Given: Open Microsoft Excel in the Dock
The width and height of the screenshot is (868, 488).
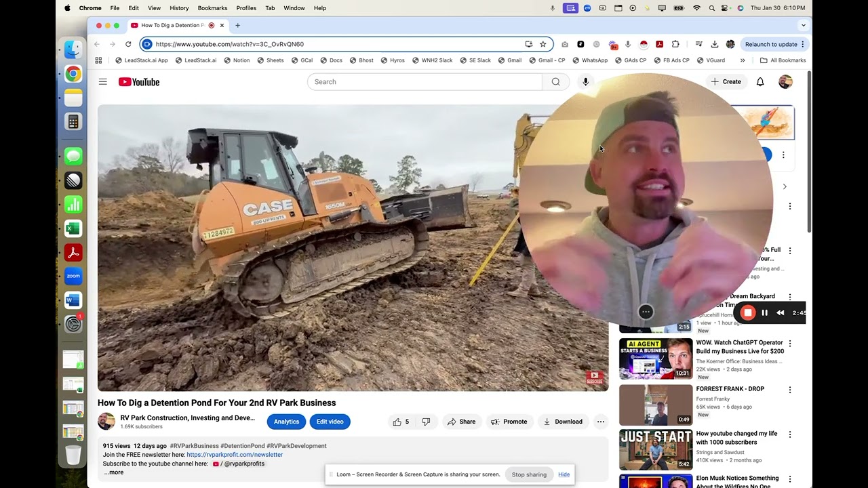Looking at the screenshot, I should point(73,229).
